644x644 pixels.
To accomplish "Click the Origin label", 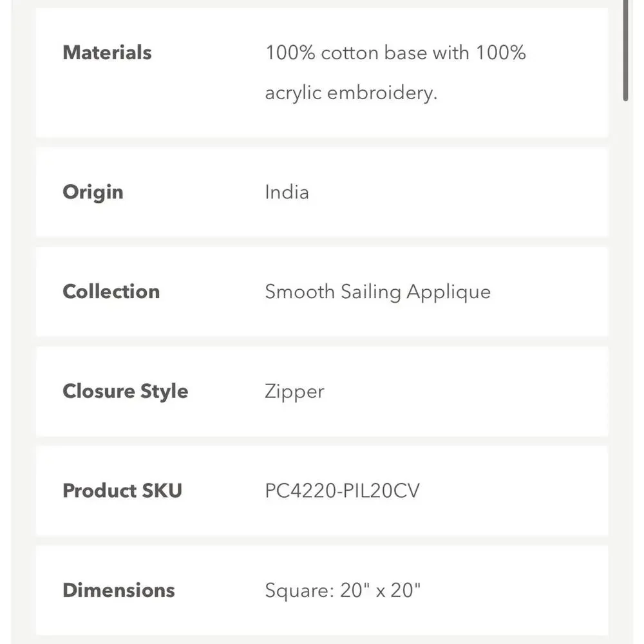I will [x=93, y=192].
